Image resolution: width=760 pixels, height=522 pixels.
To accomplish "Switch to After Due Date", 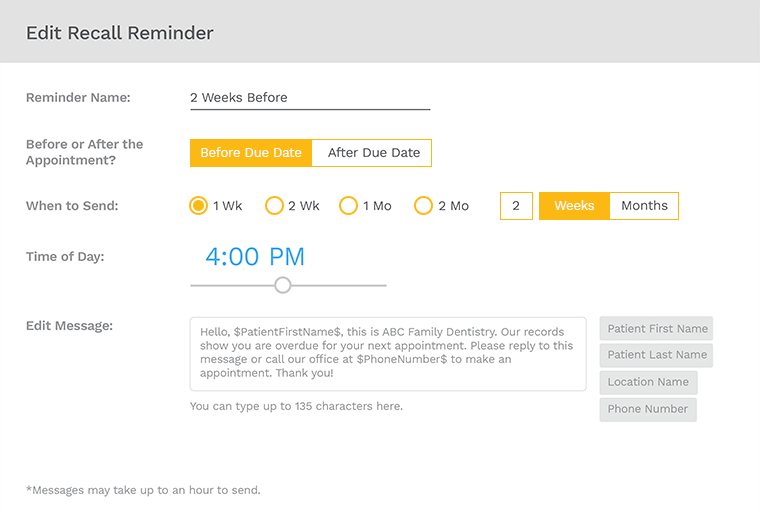I will pyautogui.click(x=372, y=153).
